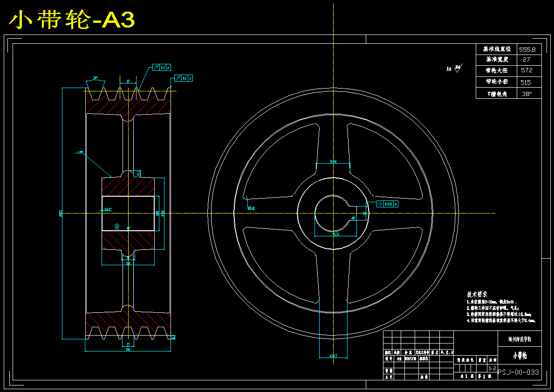Click the spoke-end leader annotation at the left of the wheel
The width and height of the screenshot is (554, 392).
click(x=251, y=208)
